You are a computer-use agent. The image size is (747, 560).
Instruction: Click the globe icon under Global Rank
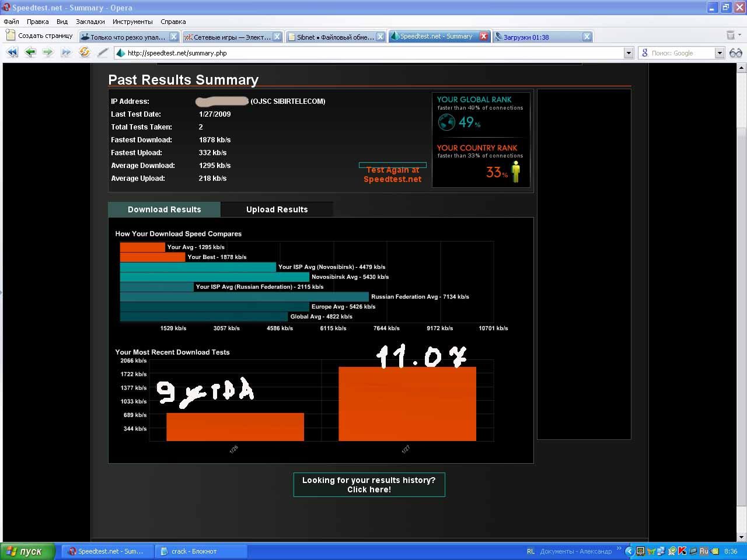(446, 122)
